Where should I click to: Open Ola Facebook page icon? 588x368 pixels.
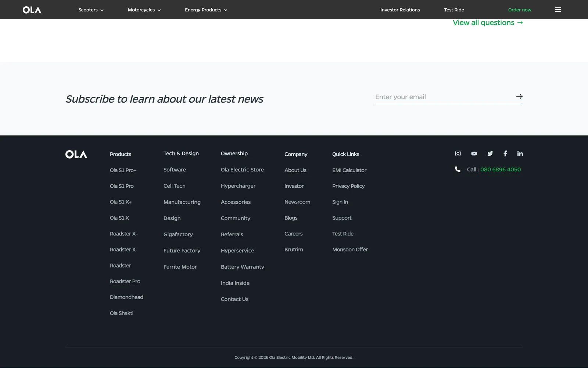pos(505,153)
